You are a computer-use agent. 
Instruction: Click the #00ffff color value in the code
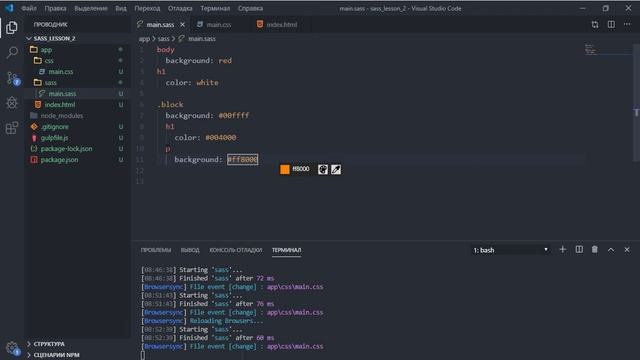click(234, 116)
